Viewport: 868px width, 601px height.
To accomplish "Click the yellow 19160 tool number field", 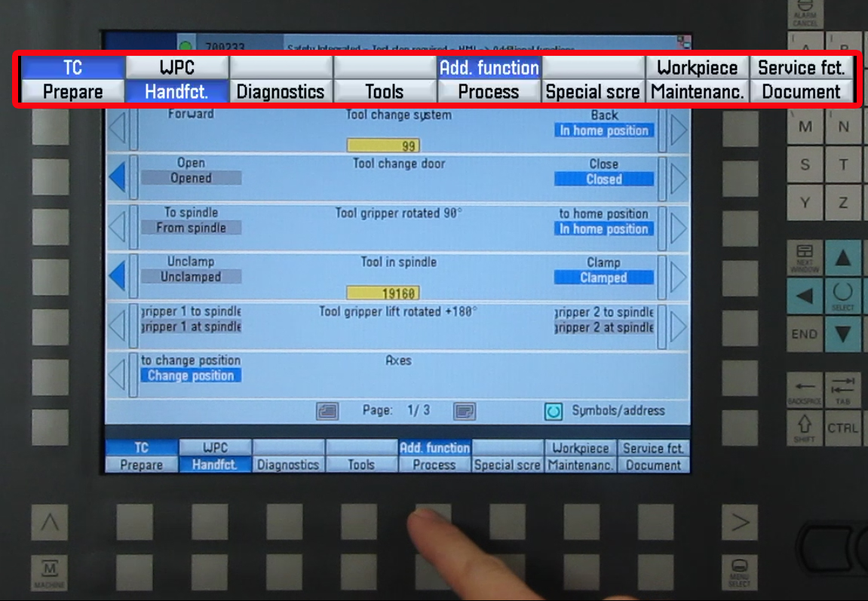I will click(382, 293).
